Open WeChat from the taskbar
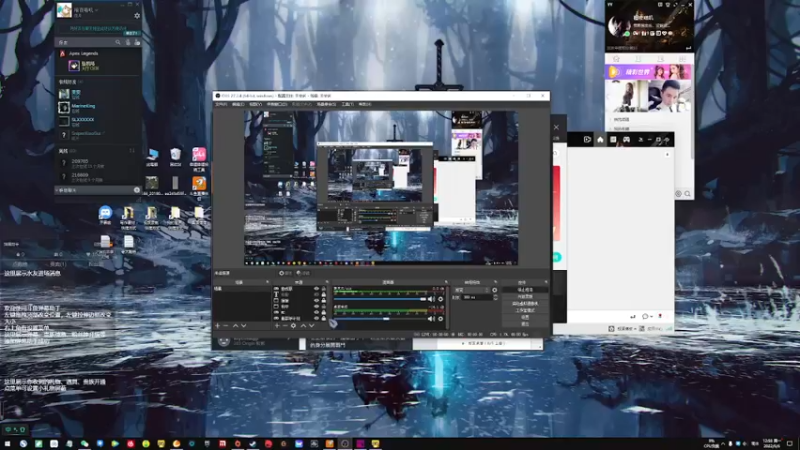Screen dimensions: 800x450 pos(84,444)
